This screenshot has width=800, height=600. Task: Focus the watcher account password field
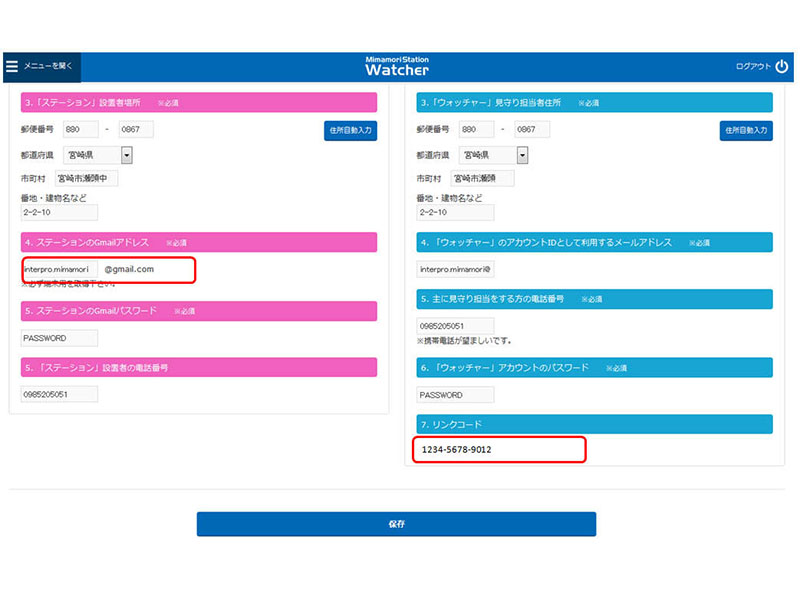(455, 395)
